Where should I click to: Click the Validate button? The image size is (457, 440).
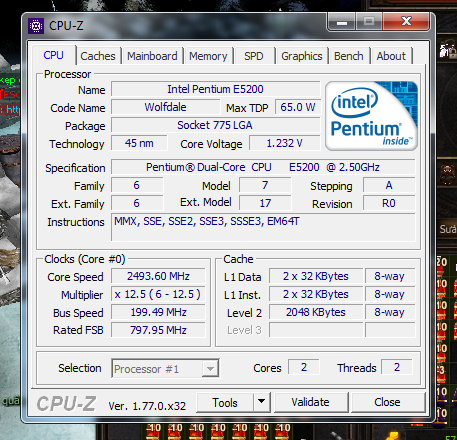(310, 402)
